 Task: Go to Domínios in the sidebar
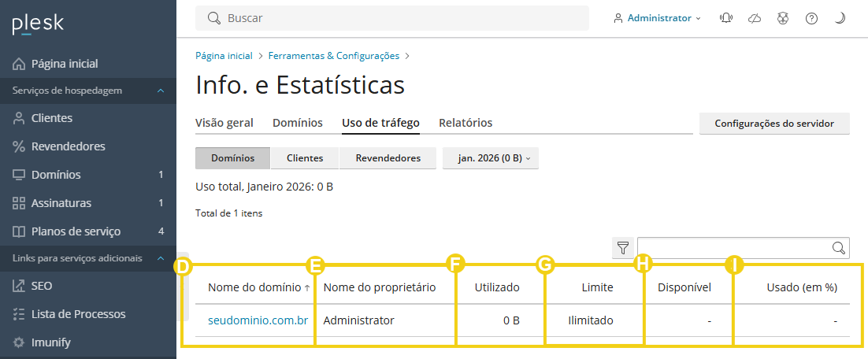pyautogui.click(x=88, y=174)
